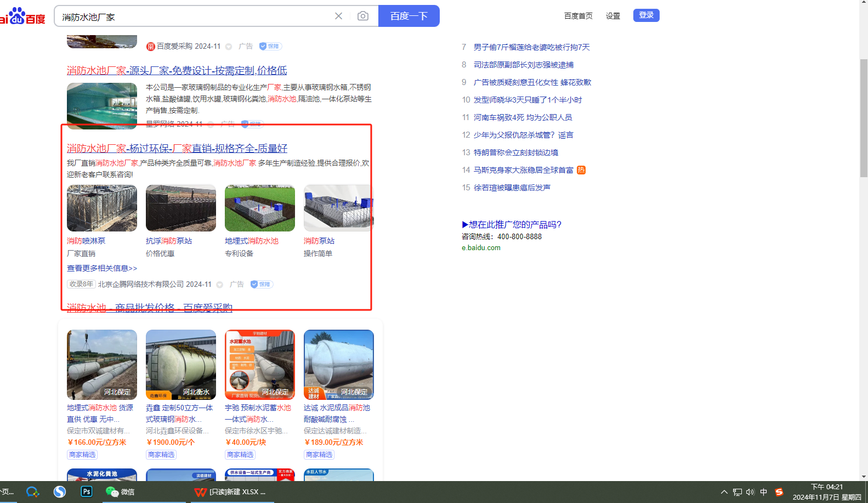This screenshot has width=868, height=503.
Task: Click the 北京企腾网络技术有限公司 source text
Action: click(x=141, y=284)
